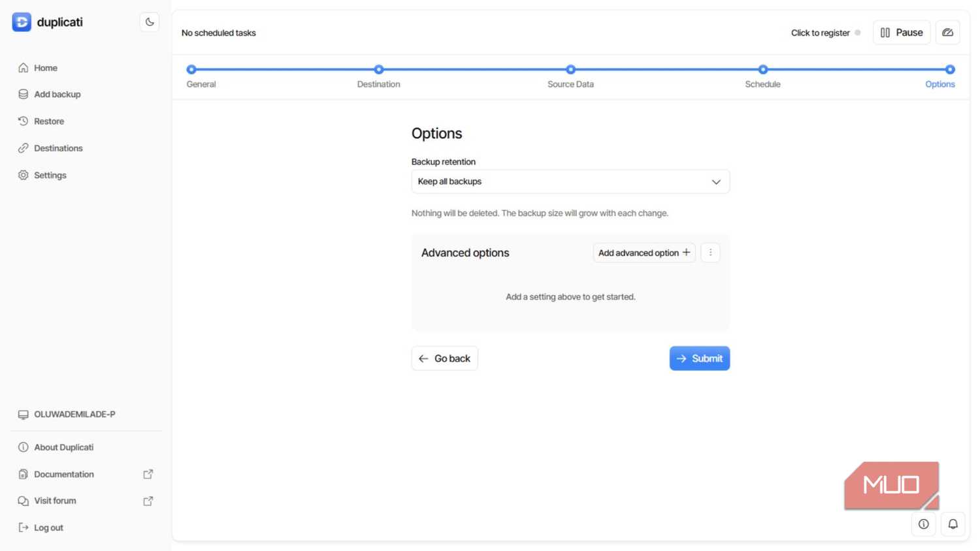Click to register link
Viewport: 980px width, 551px height.
tap(821, 33)
